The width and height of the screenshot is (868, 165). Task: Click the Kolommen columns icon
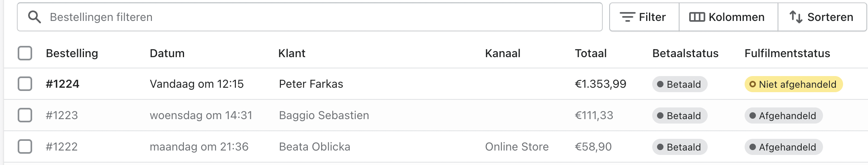pyautogui.click(x=697, y=17)
